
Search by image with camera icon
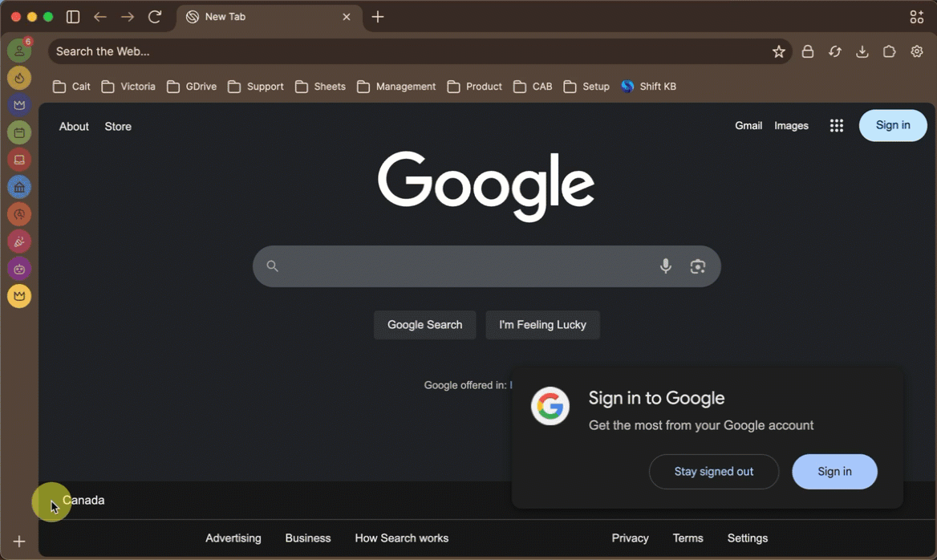tap(697, 266)
